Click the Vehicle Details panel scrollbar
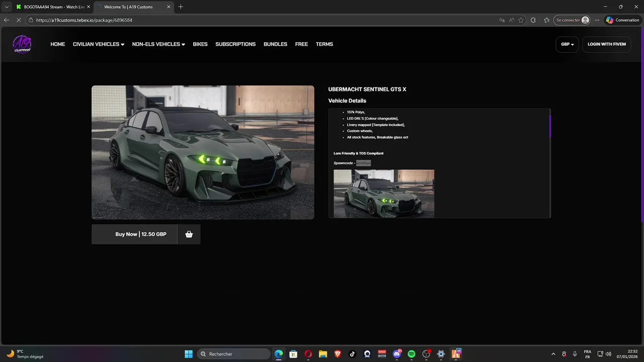Image resolution: width=644 pixels, height=362 pixels. [550, 126]
